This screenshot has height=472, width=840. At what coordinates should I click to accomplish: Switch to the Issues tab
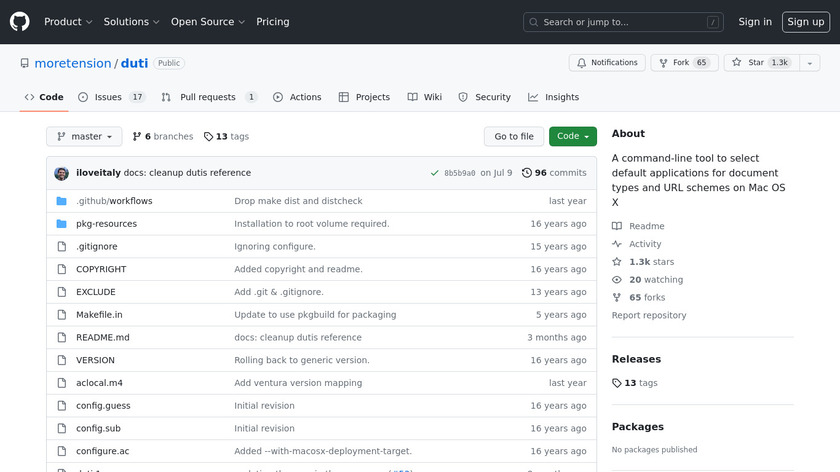click(x=111, y=97)
